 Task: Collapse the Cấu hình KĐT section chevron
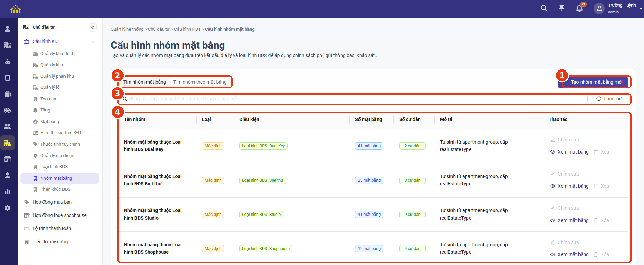tap(93, 42)
